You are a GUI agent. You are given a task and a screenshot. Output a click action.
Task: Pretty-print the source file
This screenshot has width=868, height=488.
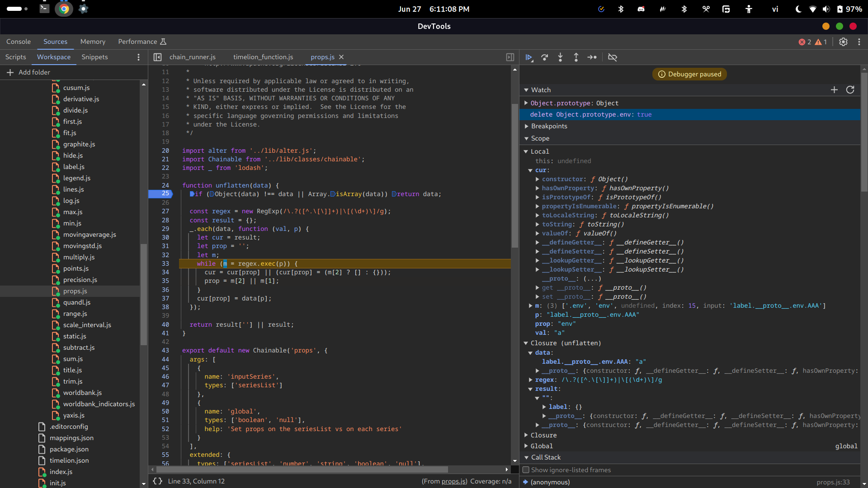[157, 481]
